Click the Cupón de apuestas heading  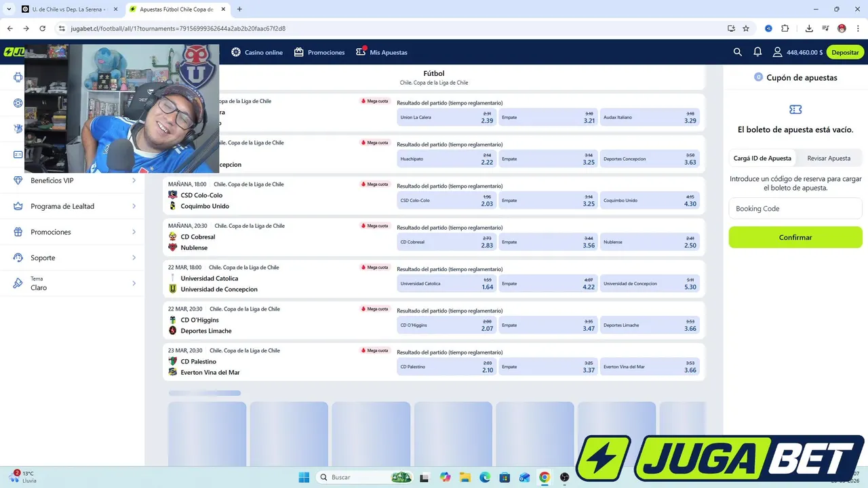[802, 77]
